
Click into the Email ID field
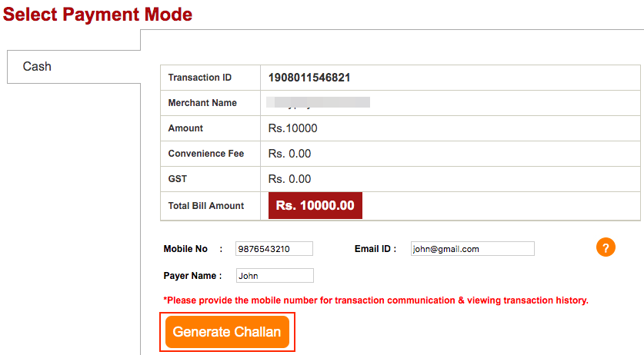coord(472,249)
